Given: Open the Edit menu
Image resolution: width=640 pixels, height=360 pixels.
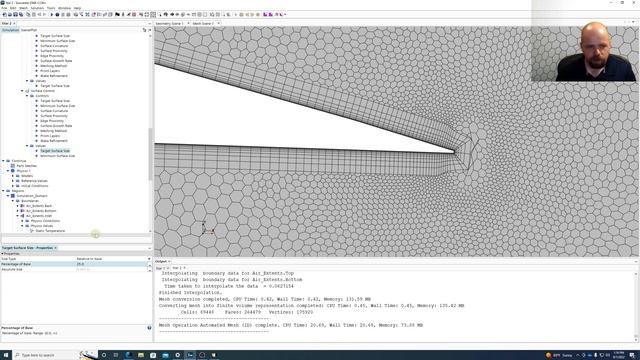Looking at the screenshot, I should pyautogui.click(x=13, y=8).
